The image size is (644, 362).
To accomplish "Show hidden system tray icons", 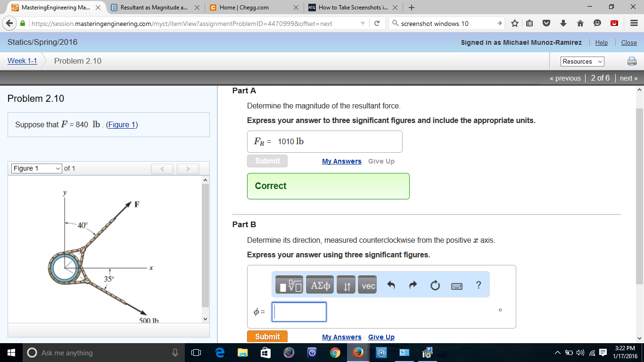I will [558, 353].
